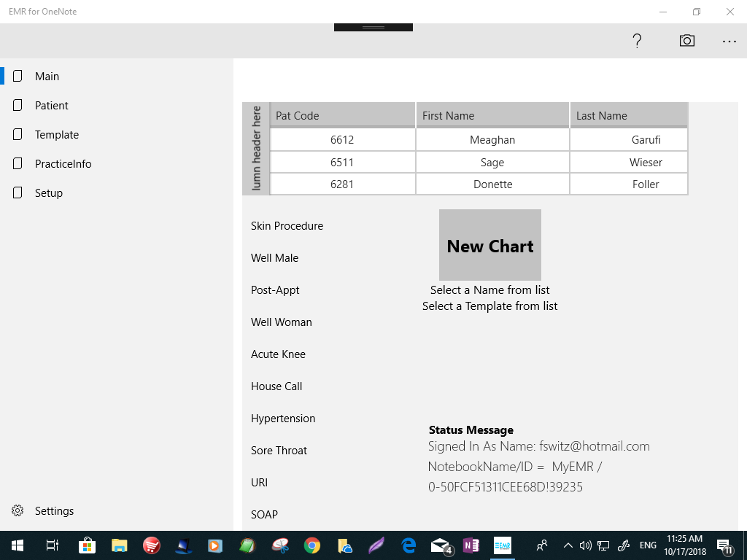
Task: Click the New Chart button
Action: 489,244
